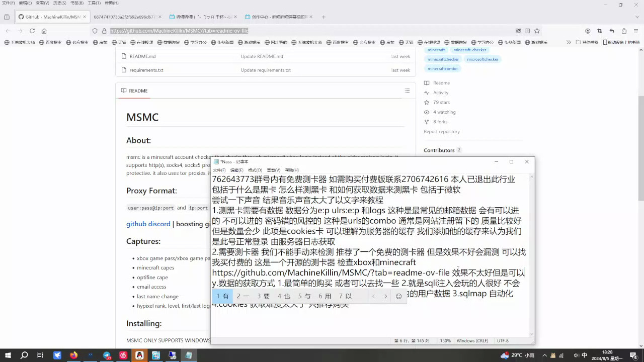The width and height of the screenshot is (644, 362).
Task: Switch to the GitHub MachineKillin/MSMC tab
Action: point(53,17)
